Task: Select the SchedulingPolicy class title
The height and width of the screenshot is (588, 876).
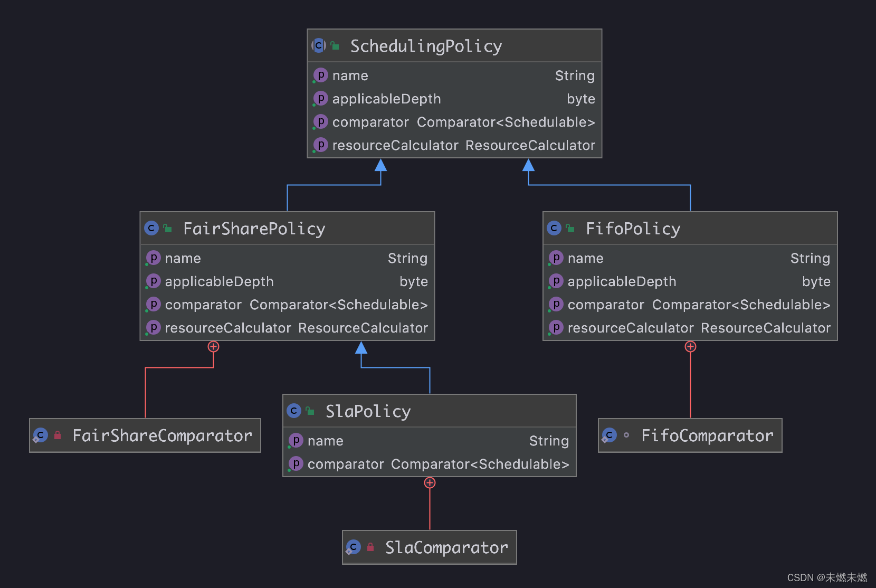Action: pos(426,46)
